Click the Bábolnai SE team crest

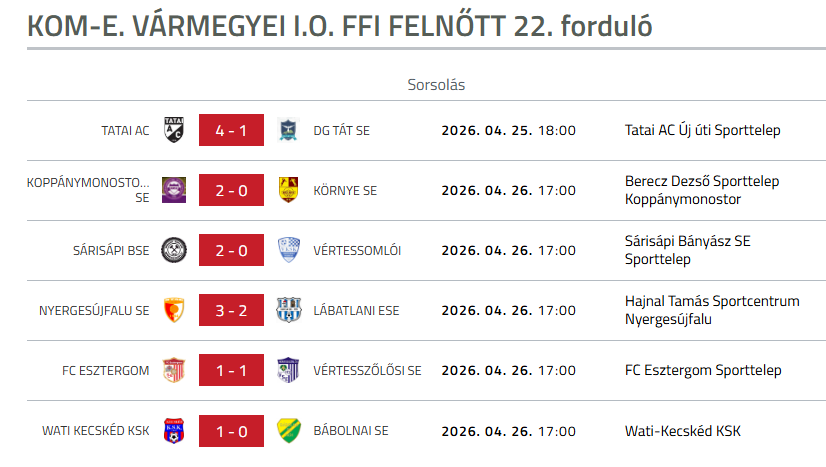click(x=288, y=431)
